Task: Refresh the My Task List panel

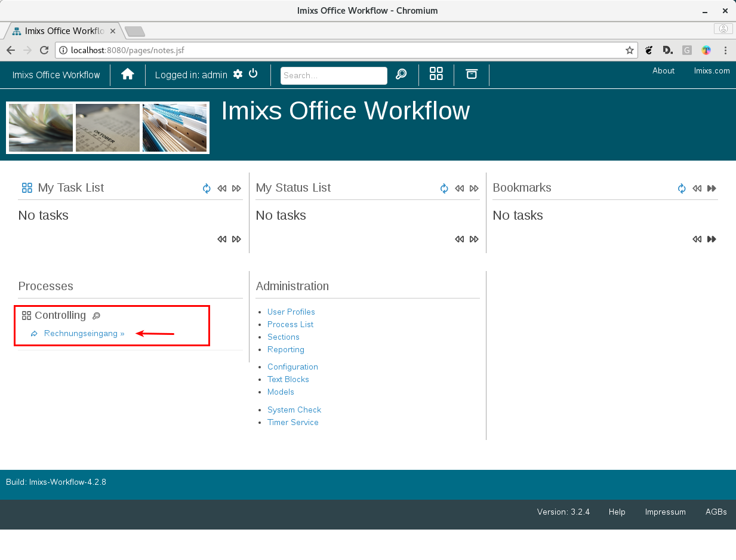Action: tap(207, 189)
